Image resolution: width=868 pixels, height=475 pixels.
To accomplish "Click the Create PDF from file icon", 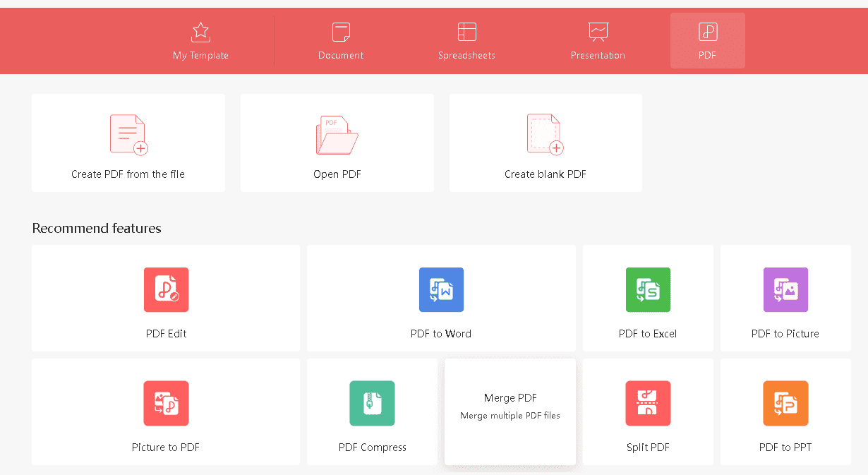I will point(128,135).
